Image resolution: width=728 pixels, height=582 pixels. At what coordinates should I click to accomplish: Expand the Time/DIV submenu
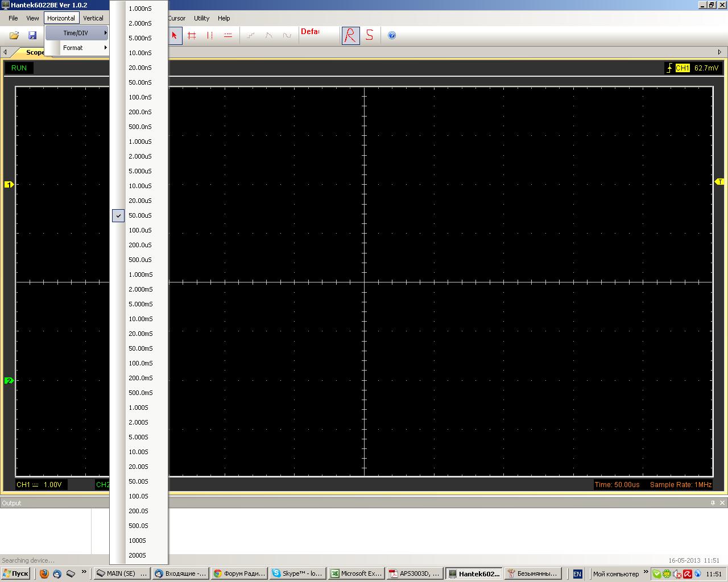[x=76, y=33]
